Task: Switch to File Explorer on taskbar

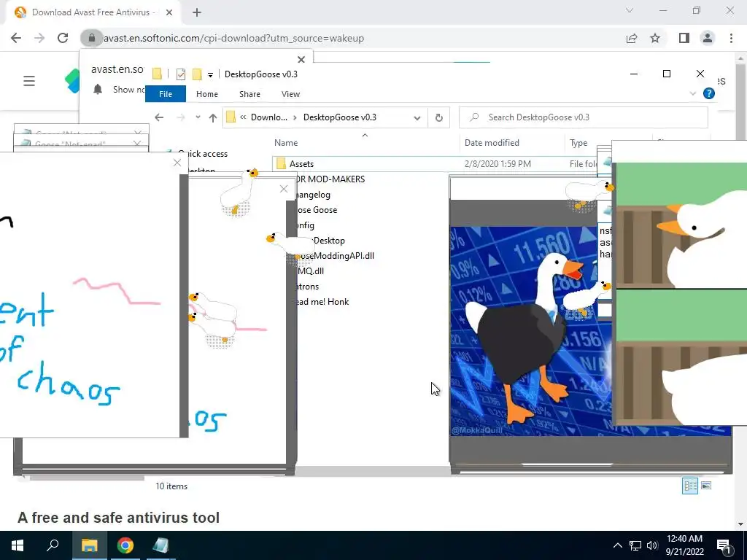Action: click(x=89, y=545)
